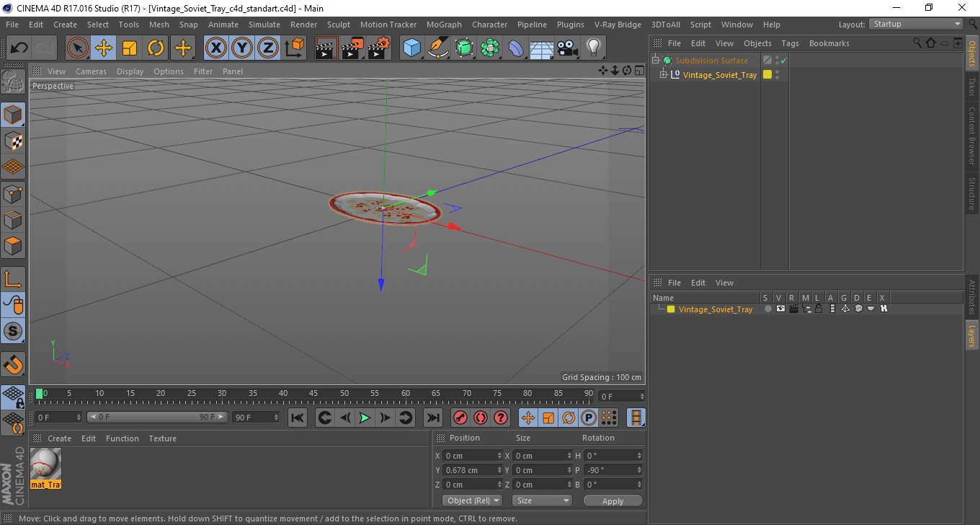Add an Array modeling object
The height and width of the screenshot is (525, 980).
click(490, 48)
